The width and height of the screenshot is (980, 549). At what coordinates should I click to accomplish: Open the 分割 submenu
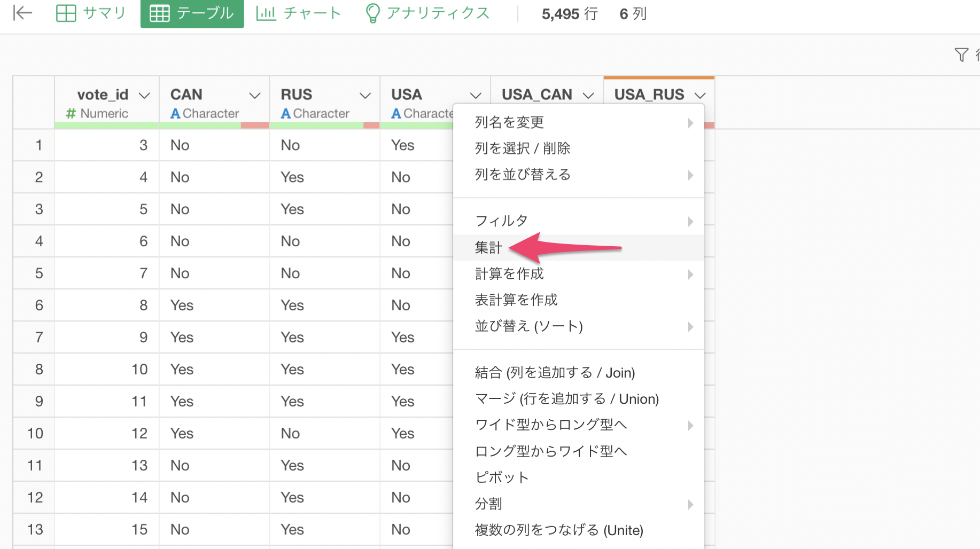coord(579,504)
